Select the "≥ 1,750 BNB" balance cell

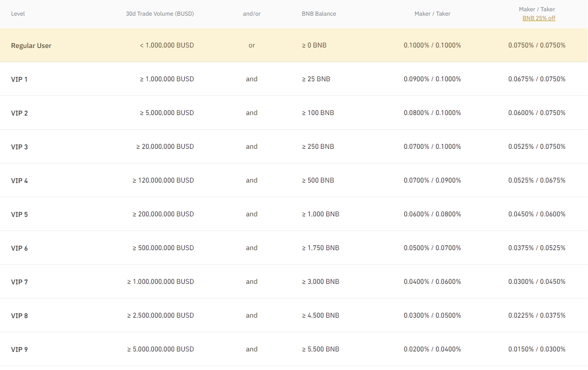point(320,248)
